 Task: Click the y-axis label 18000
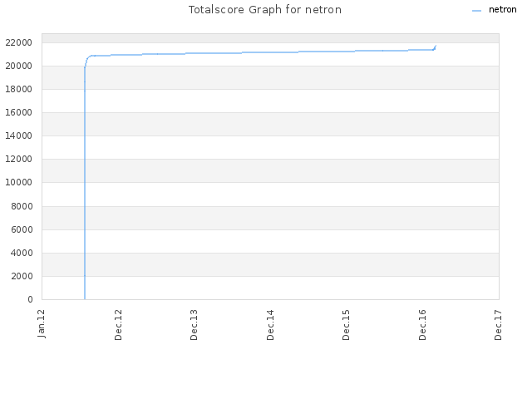point(18,89)
